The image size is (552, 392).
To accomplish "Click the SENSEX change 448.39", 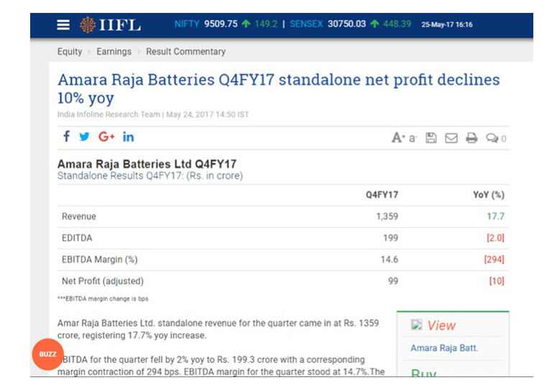I will coord(397,24).
